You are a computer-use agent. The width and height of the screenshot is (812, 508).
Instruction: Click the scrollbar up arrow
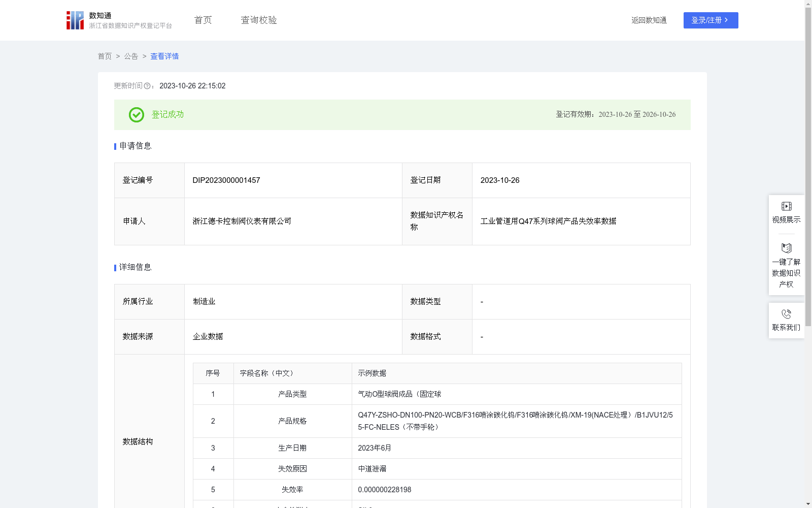click(808, 4)
